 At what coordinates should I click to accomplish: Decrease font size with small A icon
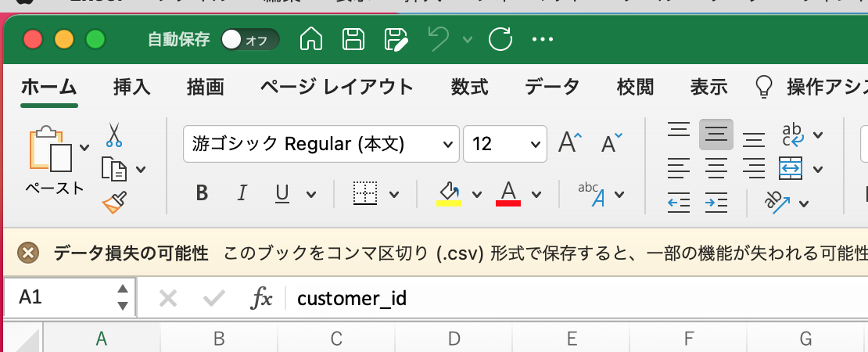pos(612,143)
